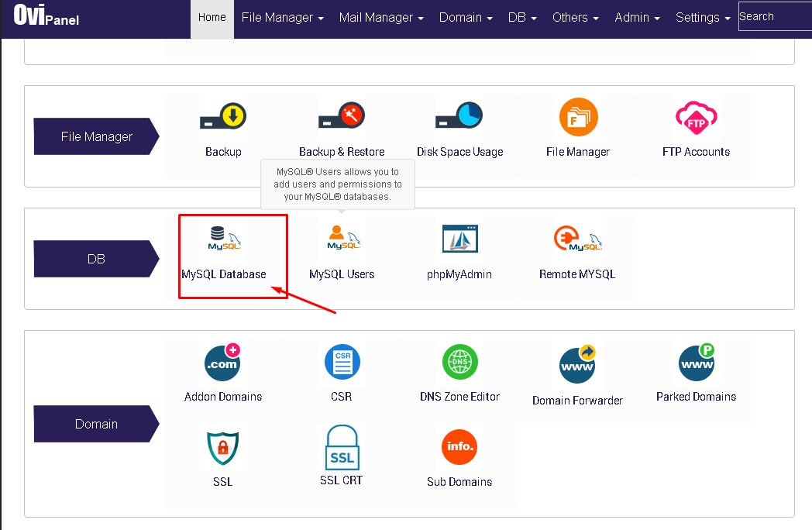Switch to the Home tab
The height and width of the screenshot is (530, 812).
click(212, 16)
